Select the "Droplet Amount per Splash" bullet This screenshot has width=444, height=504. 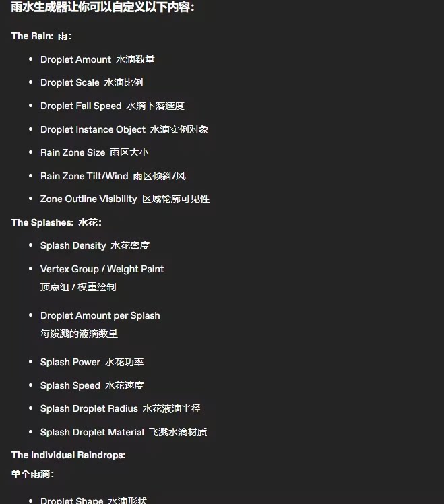coord(100,315)
